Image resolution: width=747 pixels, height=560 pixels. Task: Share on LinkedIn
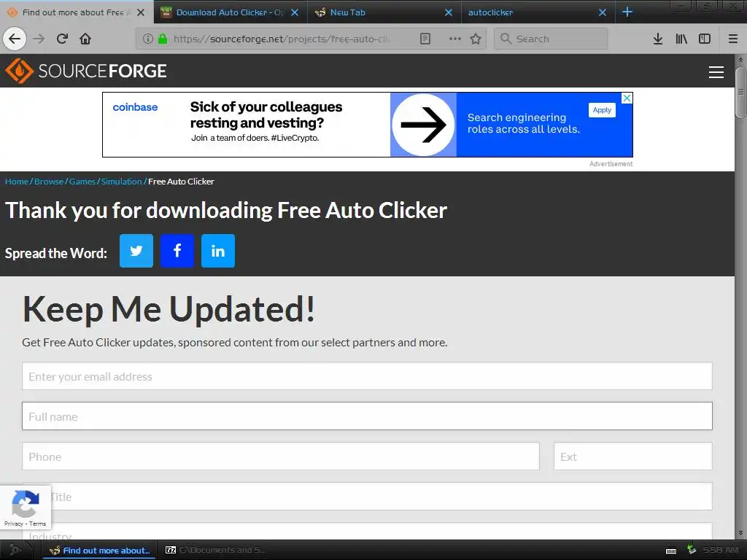tap(218, 251)
